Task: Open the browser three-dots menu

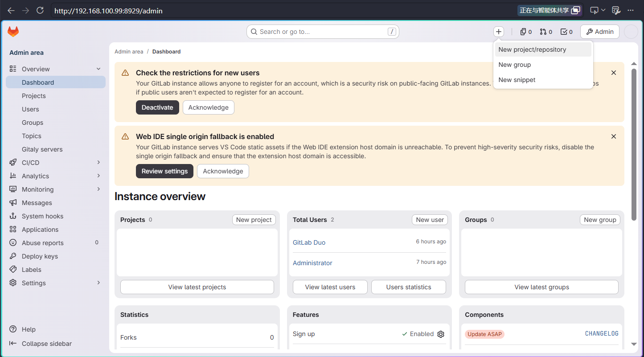Action: pos(630,10)
